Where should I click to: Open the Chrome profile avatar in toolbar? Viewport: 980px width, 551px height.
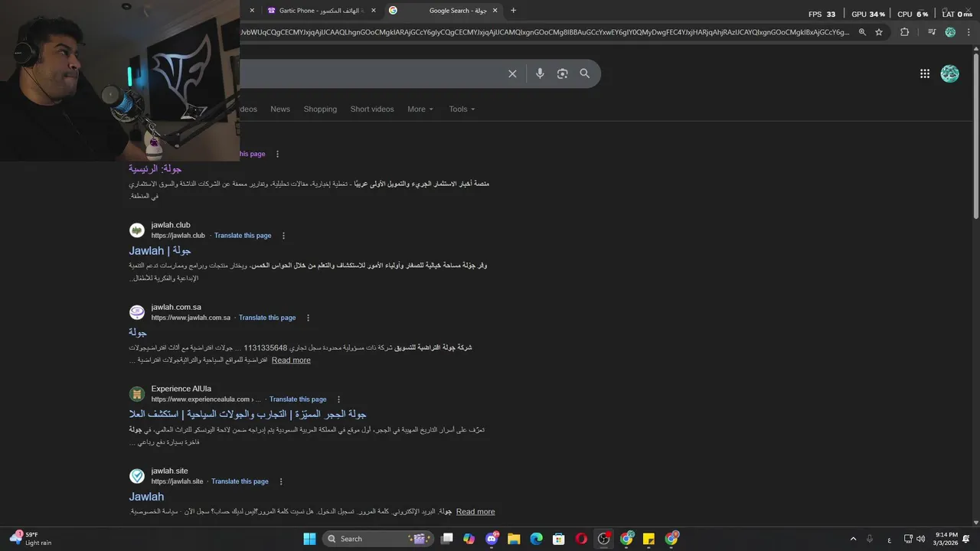tap(950, 32)
